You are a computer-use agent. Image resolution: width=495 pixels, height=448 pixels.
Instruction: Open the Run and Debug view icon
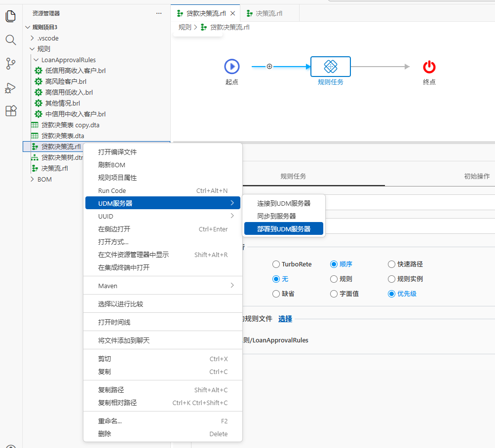tap(11, 87)
